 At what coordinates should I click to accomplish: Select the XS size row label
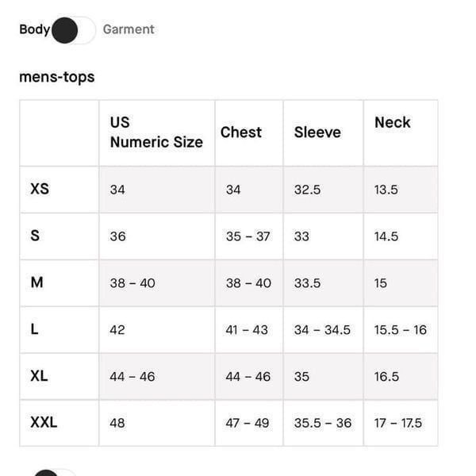(x=40, y=189)
